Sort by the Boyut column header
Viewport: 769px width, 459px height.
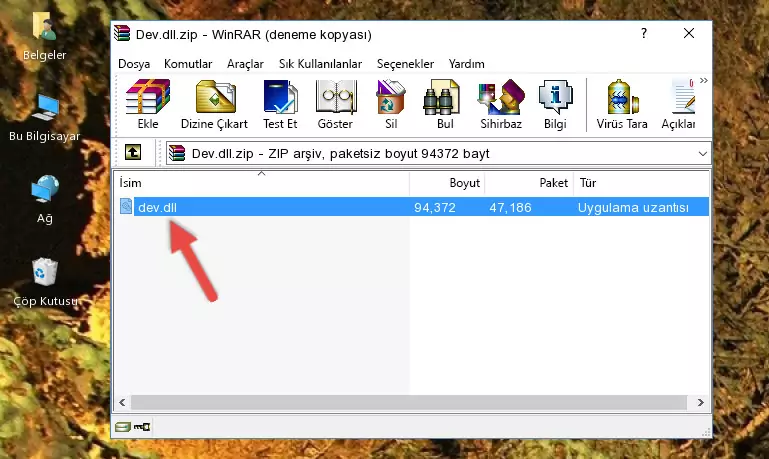[447, 183]
